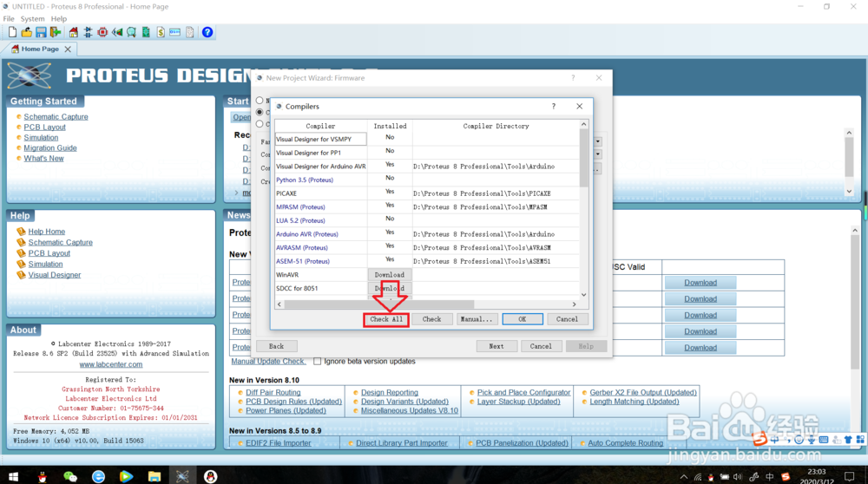The width and height of the screenshot is (868, 484).
Task: Open the File menu
Action: [9, 19]
